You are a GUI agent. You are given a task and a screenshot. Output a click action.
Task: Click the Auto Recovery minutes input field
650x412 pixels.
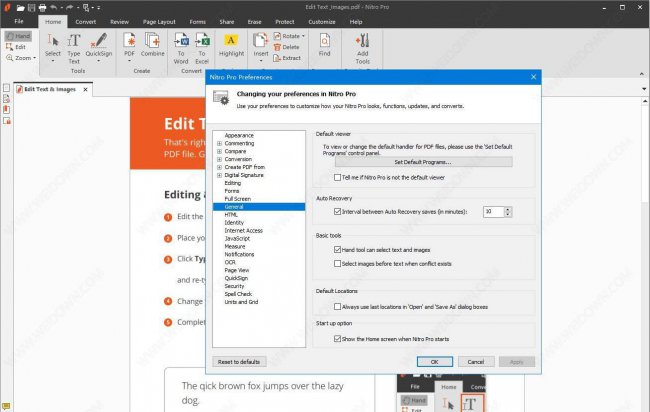pos(493,212)
